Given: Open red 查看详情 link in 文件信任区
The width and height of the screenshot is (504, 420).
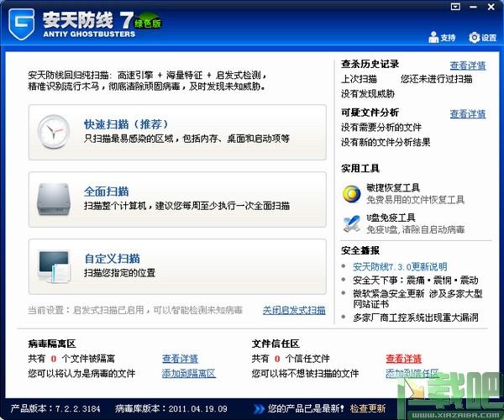Looking at the screenshot, I should (x=404, y=359).
